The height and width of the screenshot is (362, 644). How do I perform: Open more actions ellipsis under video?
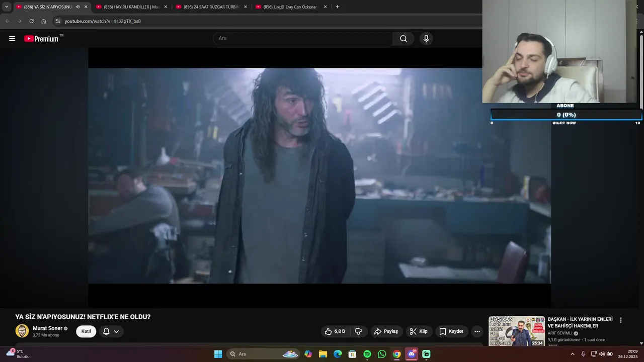[x=477, y=331]
